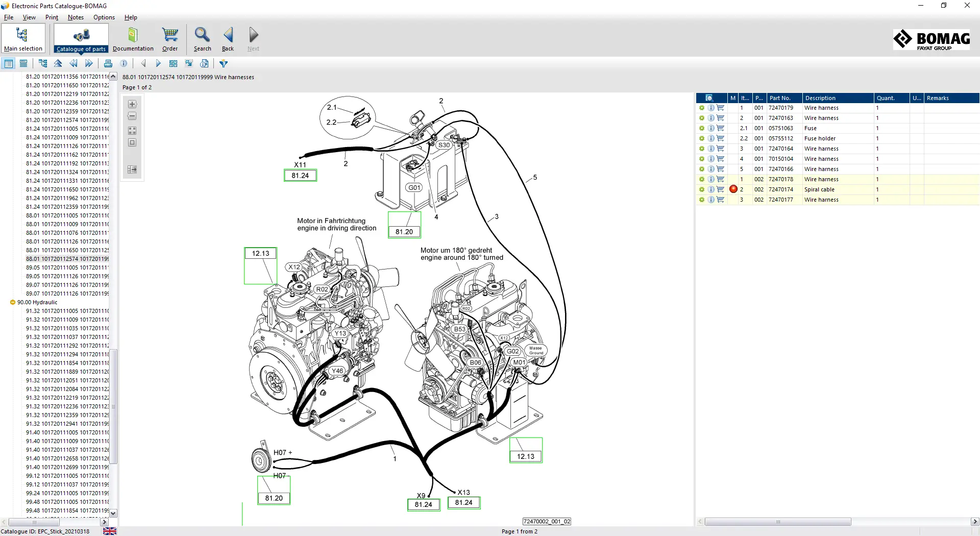Click the tree structure toolbar icon
The width and height of the screenshot is (980, 536).
[43, 63]
